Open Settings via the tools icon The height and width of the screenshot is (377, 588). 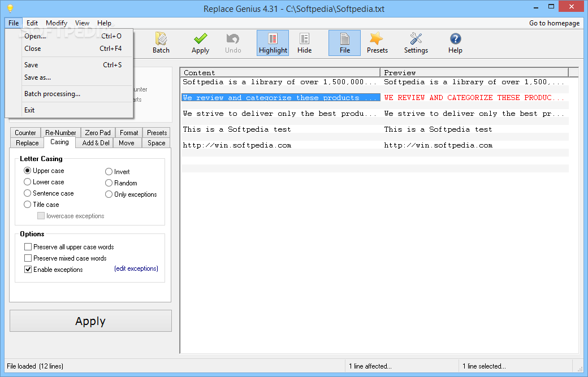(x=416, y=43)
